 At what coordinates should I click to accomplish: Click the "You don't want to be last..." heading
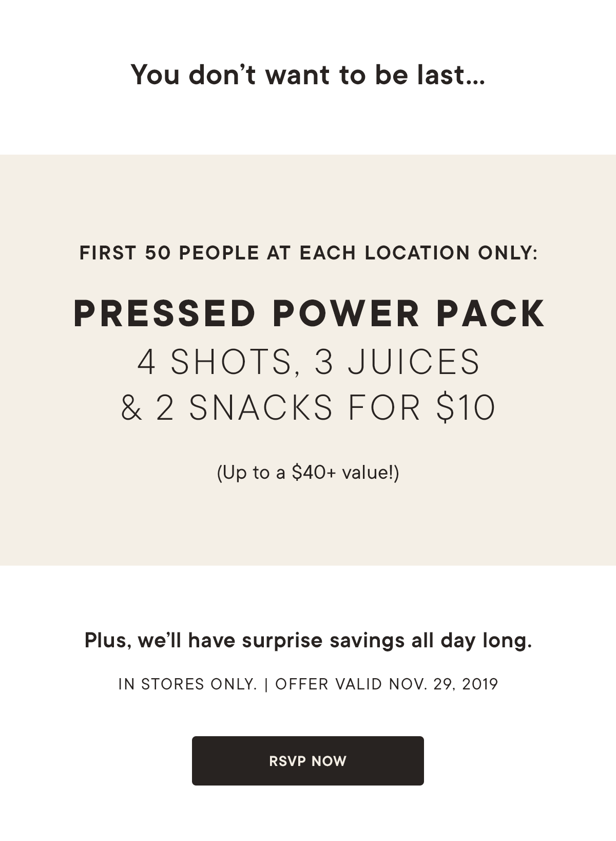(x=308, y=75)
